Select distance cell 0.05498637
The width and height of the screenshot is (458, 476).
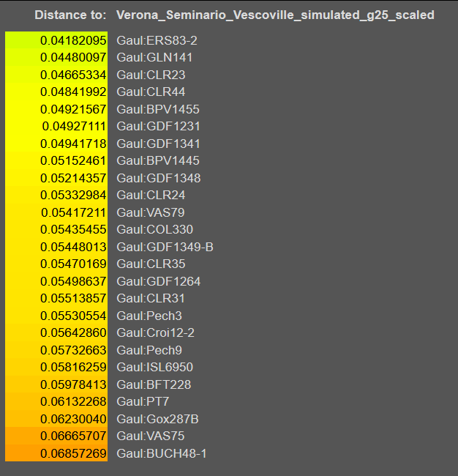[x=56, y=281]
